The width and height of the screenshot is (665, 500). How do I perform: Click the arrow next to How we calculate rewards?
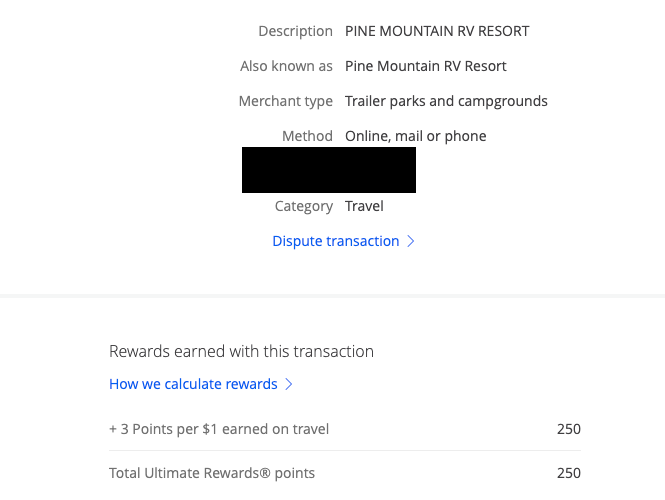coord(289,384)
